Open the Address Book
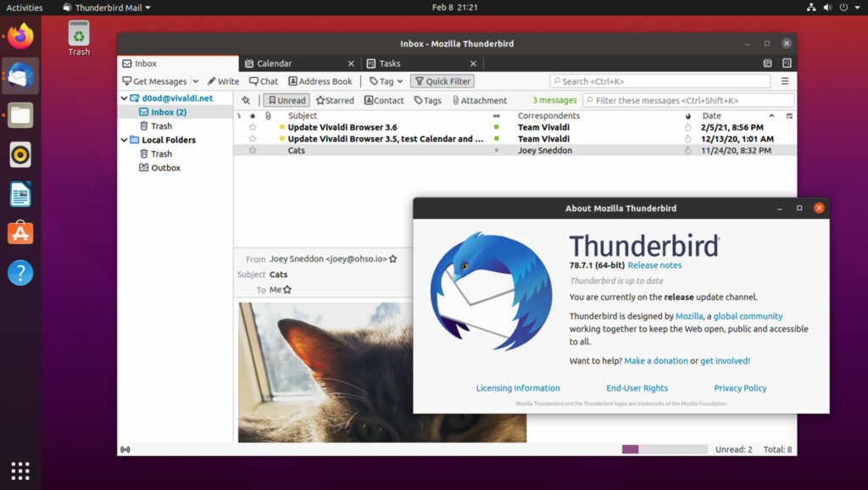The height and width of the screenshot is (490, 868). (320, 81)
